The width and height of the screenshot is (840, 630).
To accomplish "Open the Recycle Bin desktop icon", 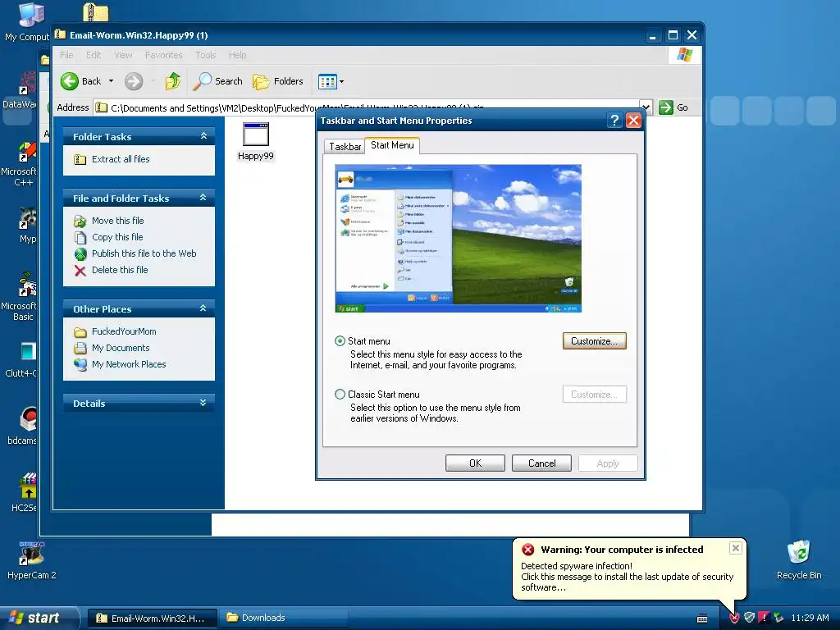I will (x=799, y=559).
